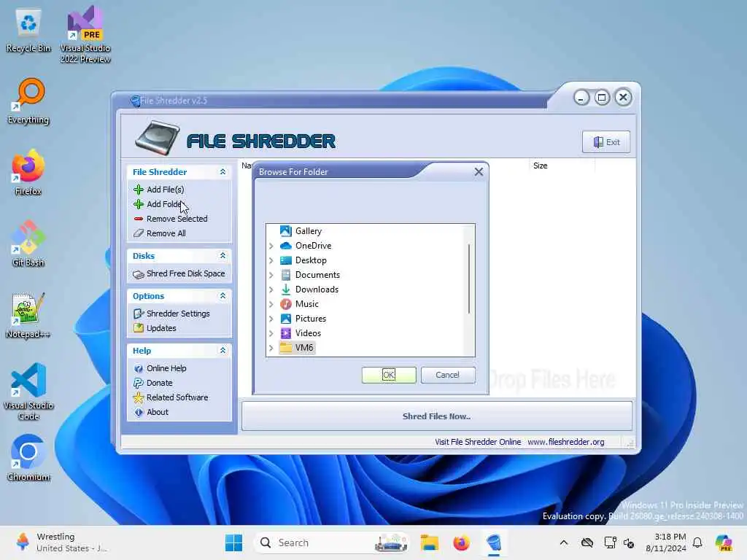The width and height of the screenshot is (747, 560).
Task: Select the OneDrive cloud icon
Action: point(286,246)
